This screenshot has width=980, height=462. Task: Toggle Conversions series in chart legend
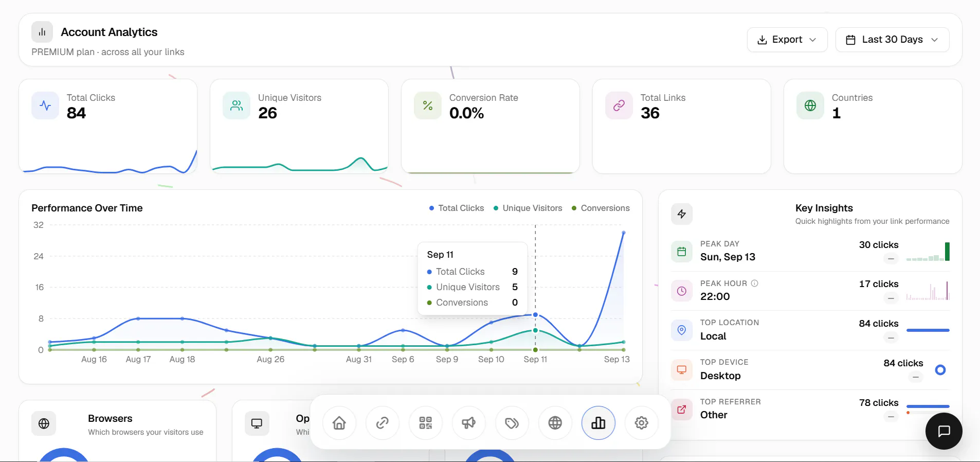tap(601, 208)
